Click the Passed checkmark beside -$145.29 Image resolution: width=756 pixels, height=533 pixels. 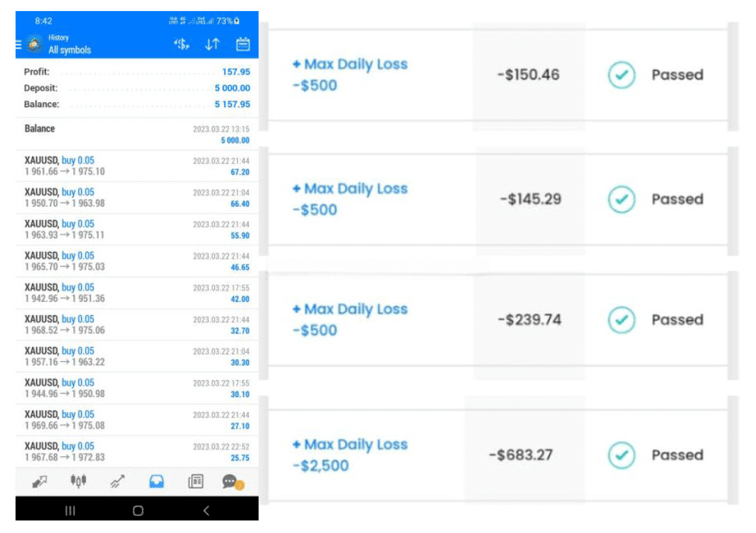621,200
